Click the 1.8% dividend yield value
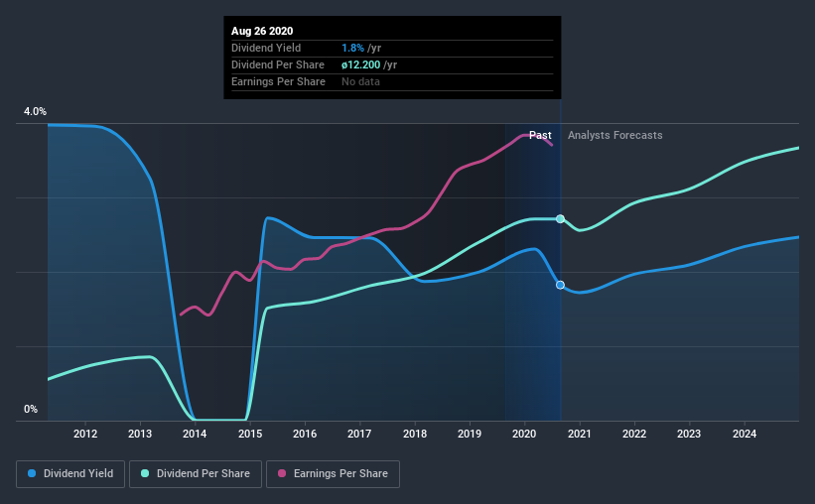 [352, 48]
